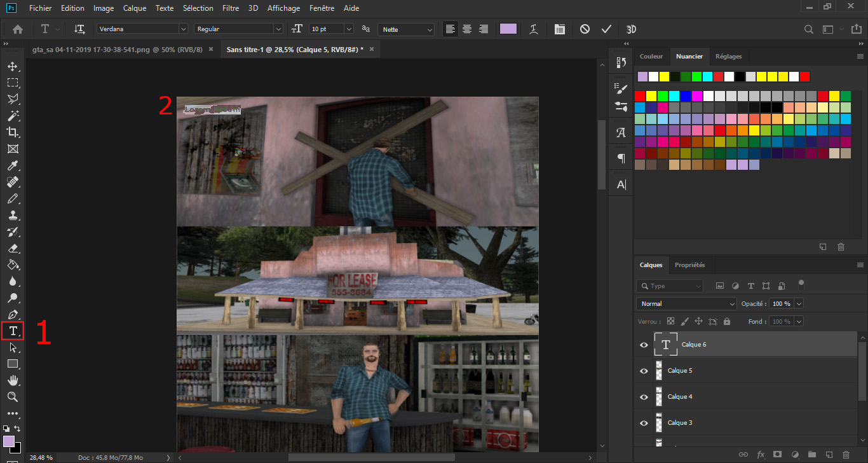Select the Magic Wand tool
868x463 pixels.
[12, 116]
